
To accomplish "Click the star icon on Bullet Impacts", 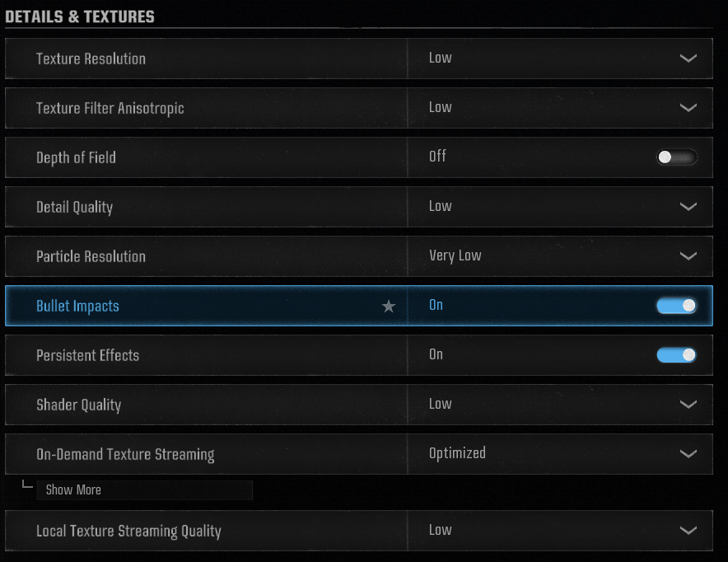I will pyautogui.click(x=389, y=307).
